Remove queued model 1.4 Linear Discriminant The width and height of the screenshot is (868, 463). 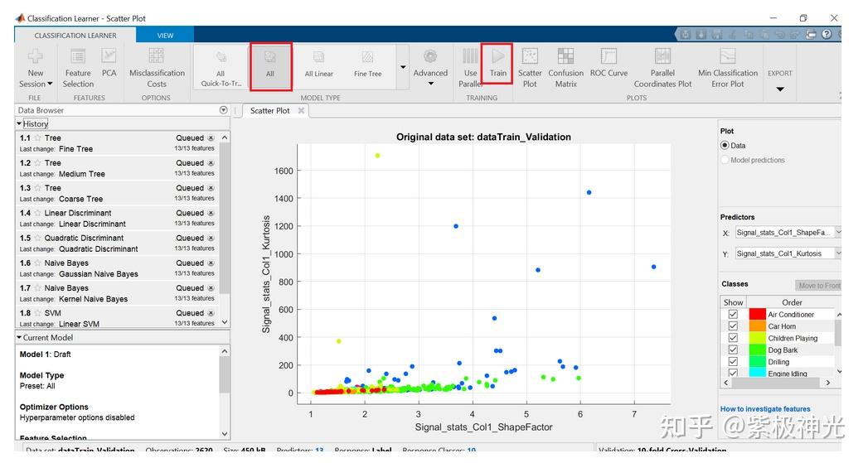211,213
